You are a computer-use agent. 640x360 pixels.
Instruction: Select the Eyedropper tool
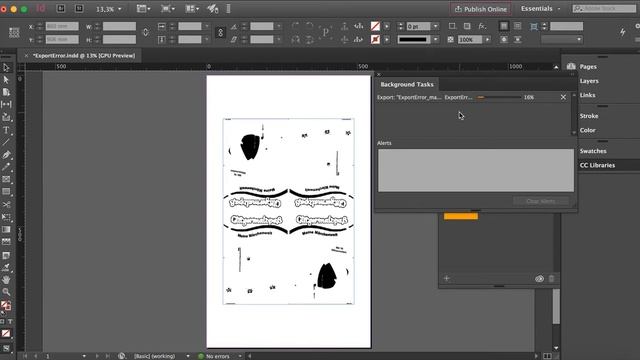click(x=6, y=268)
